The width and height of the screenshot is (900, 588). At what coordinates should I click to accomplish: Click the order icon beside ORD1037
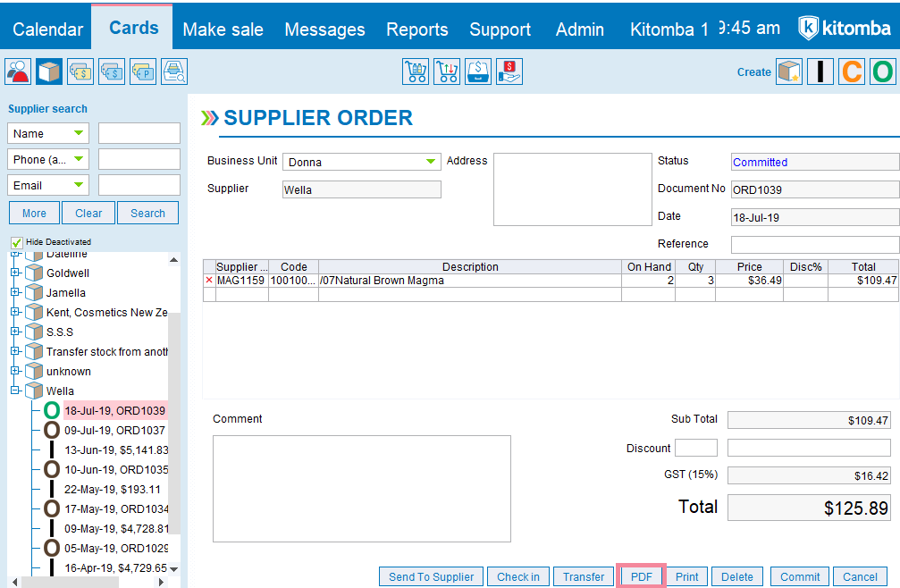52,430
